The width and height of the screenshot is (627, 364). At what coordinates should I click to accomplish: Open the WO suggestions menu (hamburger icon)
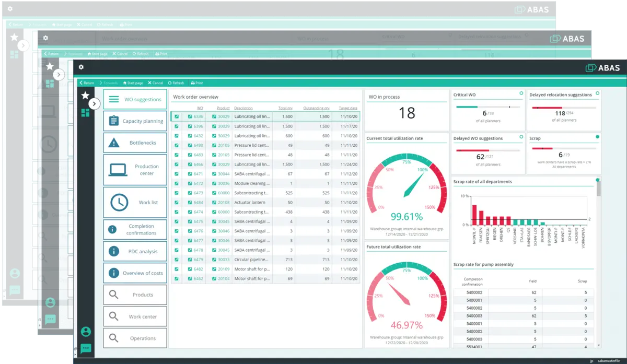115,99
